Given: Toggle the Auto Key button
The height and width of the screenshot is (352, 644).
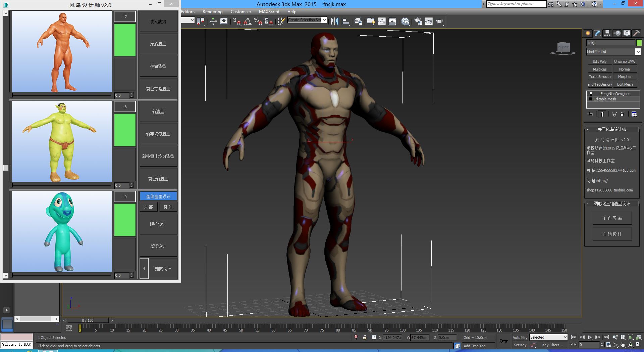Looking at the screenshot, I should coord(520,338).
